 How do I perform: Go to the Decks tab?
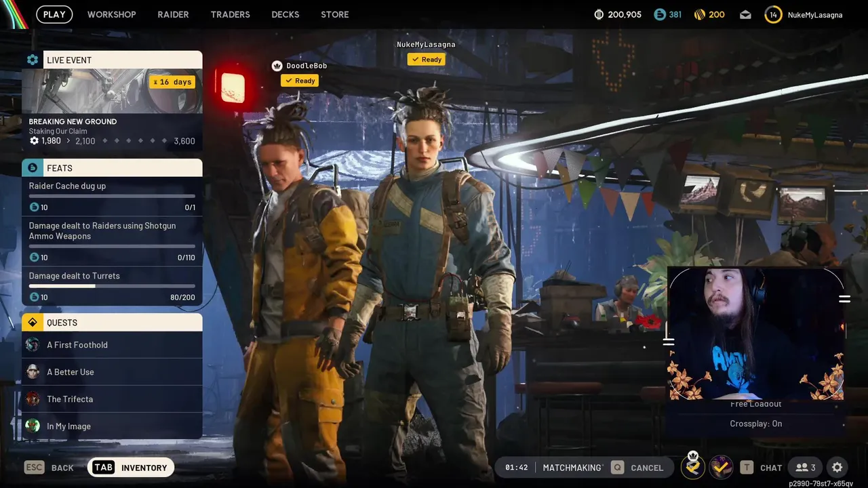coord(285,14)
